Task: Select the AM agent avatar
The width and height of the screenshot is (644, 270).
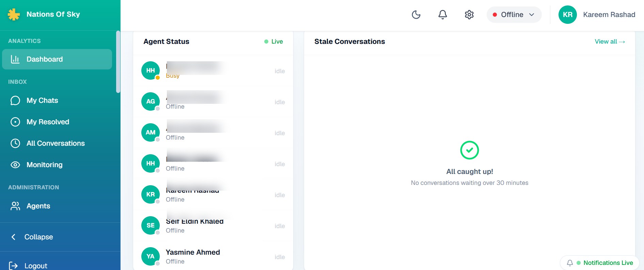Action: [x=151, y=132]
